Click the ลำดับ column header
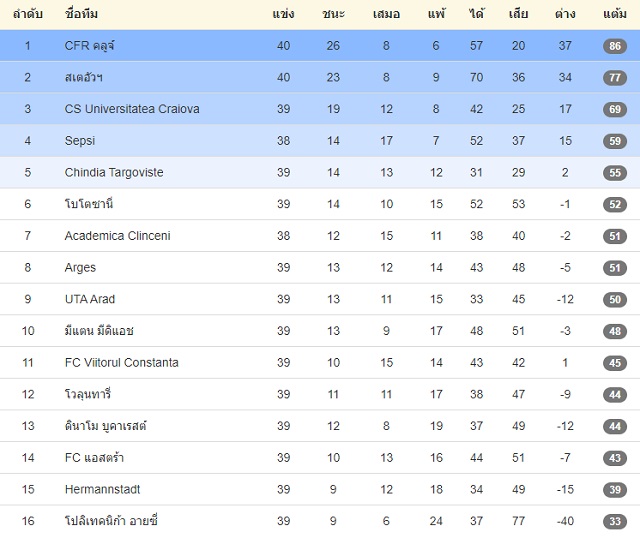Screen dimensions: 640x544 click(27, 14)
